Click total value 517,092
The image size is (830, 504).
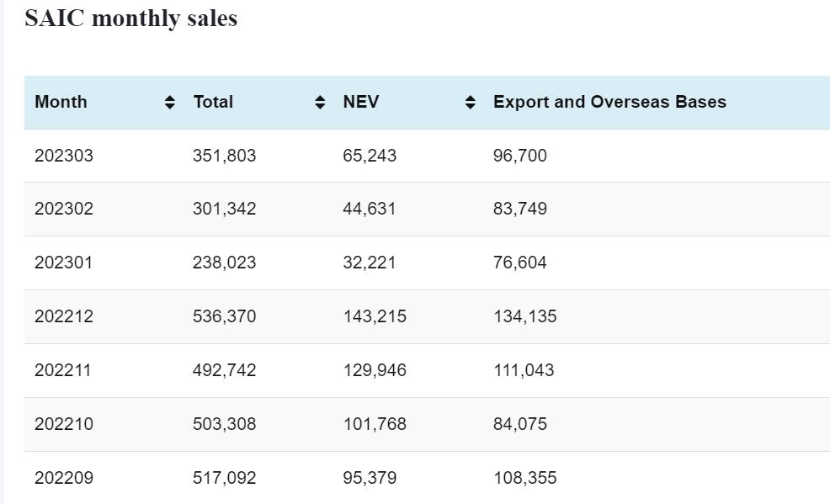tap(224, 478)
